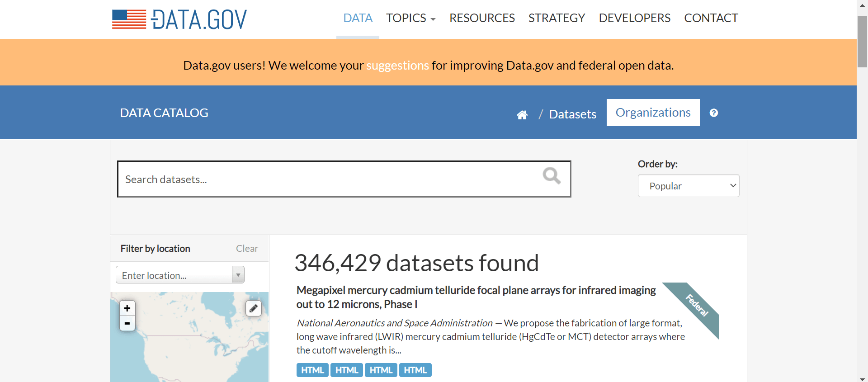Expand the TOPICS menu
868x382 pixels.
click(410, 18)
